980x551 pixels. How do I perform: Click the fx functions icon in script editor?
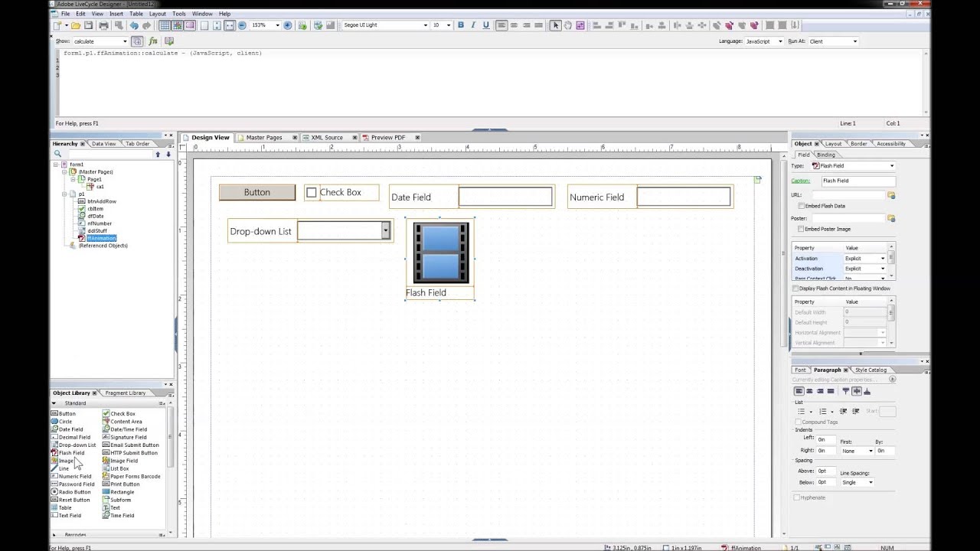(x=153, y=41)
